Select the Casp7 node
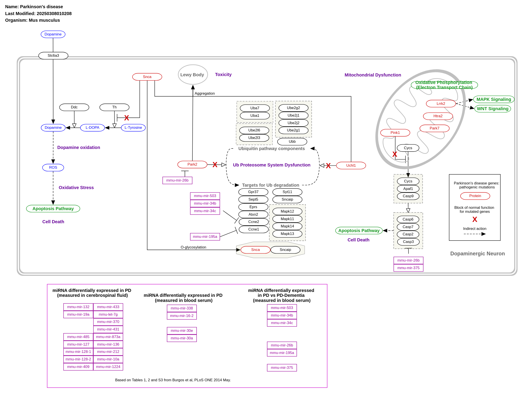The height and width of the screenshot is (399, 532). coord(408,227)
